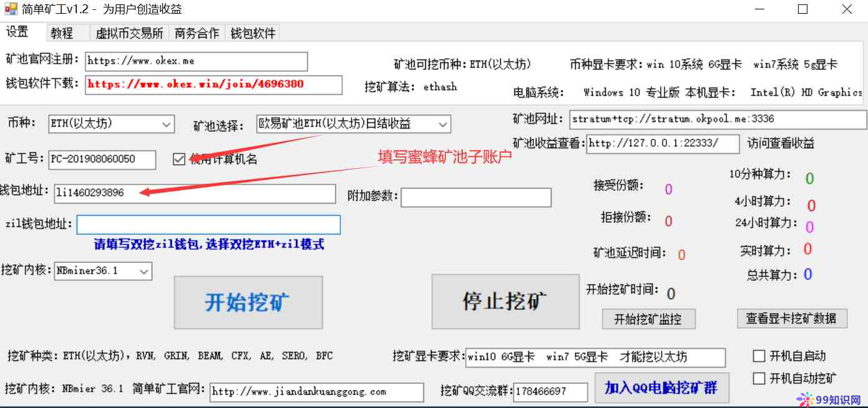Click the 矿池官网注册 URL field

[x=196, y=61]
